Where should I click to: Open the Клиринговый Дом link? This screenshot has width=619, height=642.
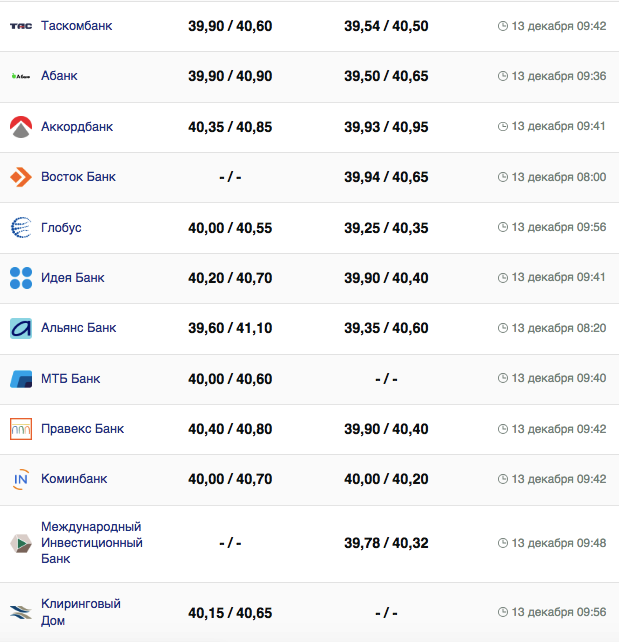(81, 612)
